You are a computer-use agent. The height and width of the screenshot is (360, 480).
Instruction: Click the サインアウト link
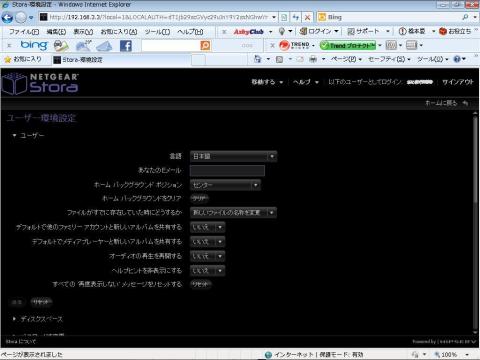tap(458, 82)
